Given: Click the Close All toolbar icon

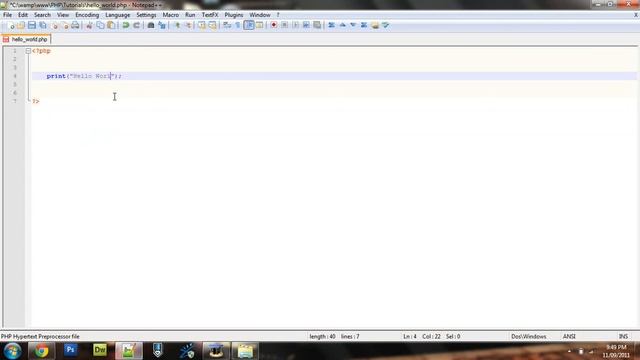Looking at the screenshot, I should [x=64, y=25].
